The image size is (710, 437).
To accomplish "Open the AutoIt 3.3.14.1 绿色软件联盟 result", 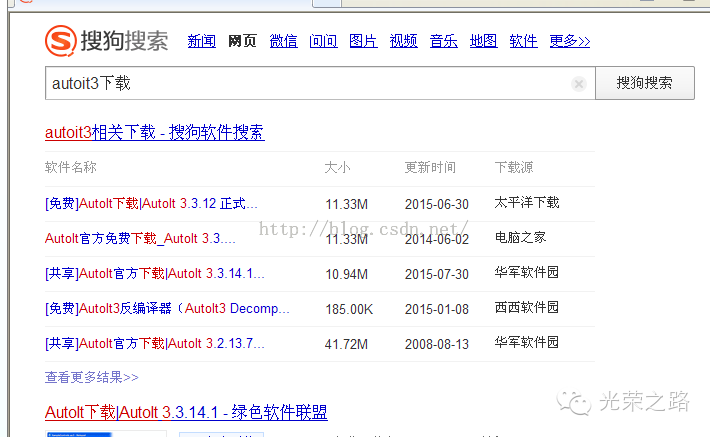I will tap(186, 412).
